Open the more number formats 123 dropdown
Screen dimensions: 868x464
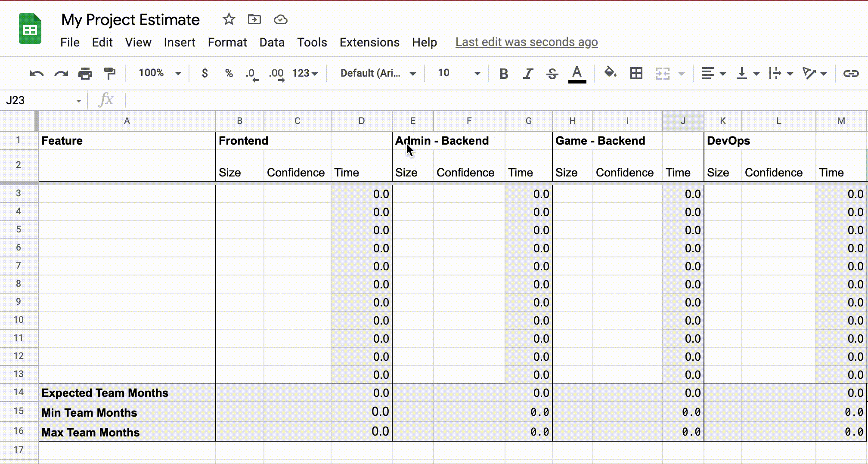point(305,73)
